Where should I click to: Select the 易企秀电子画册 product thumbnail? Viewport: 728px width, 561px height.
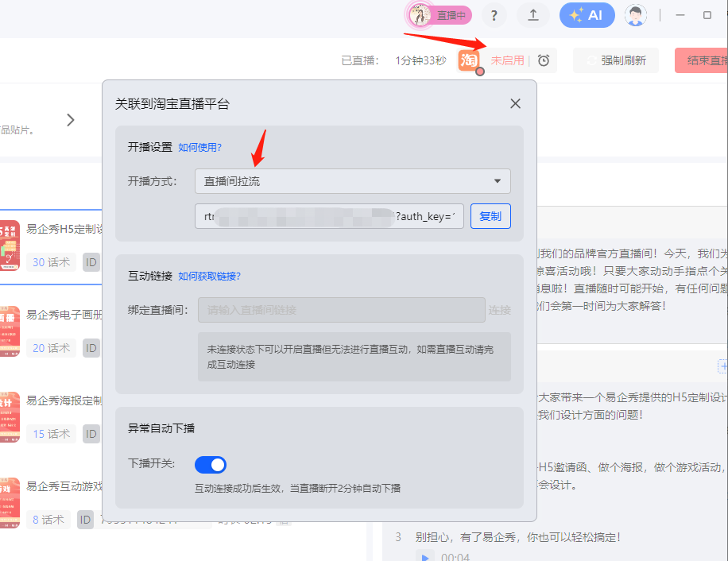point(10,331)
